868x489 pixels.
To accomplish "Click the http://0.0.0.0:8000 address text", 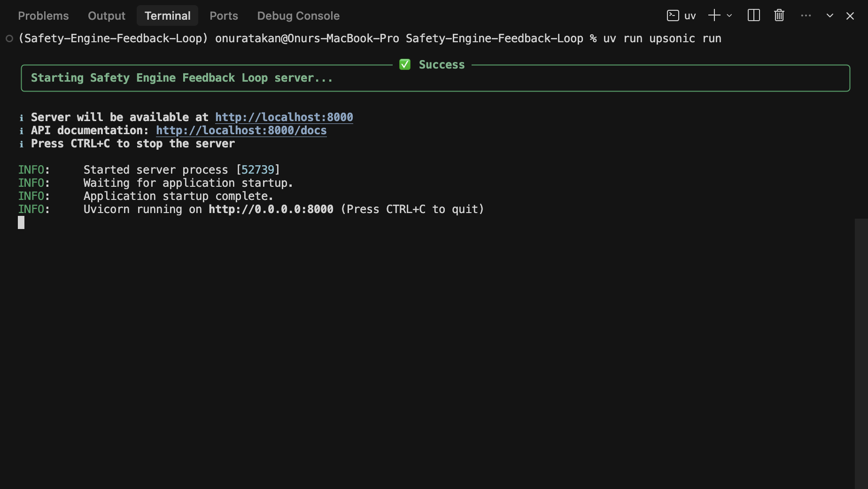I will 271,209.
